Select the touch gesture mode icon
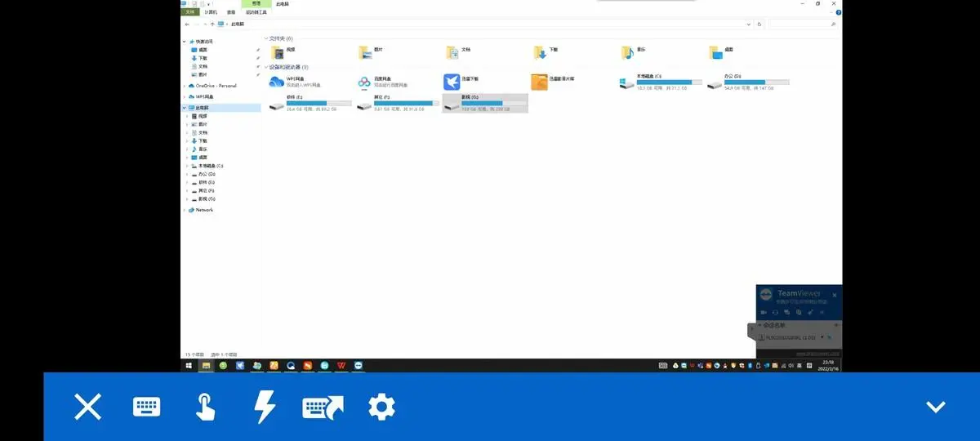 [206, 407]
